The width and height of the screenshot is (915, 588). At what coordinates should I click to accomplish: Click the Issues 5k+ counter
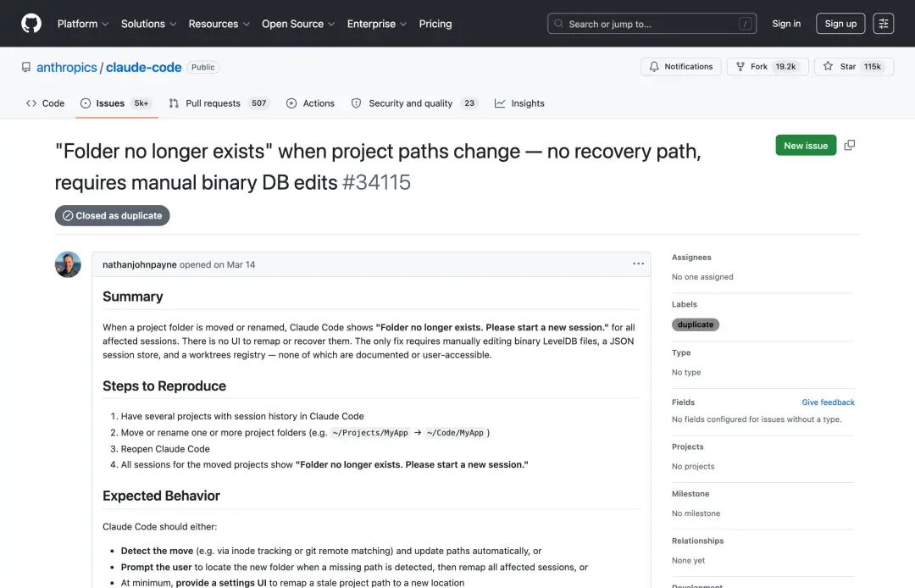pyautogui.click(x=141, y=103)
